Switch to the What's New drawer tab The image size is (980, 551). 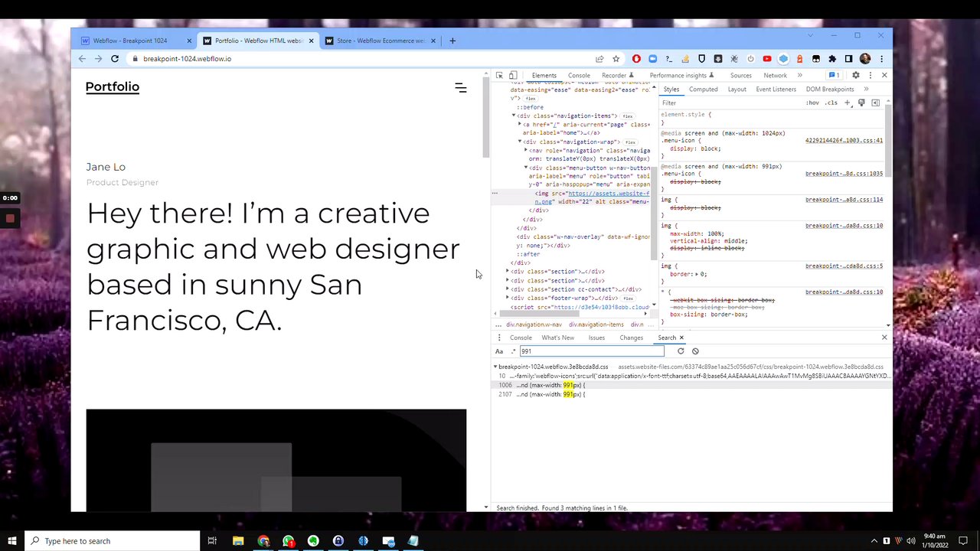[557, 337]
